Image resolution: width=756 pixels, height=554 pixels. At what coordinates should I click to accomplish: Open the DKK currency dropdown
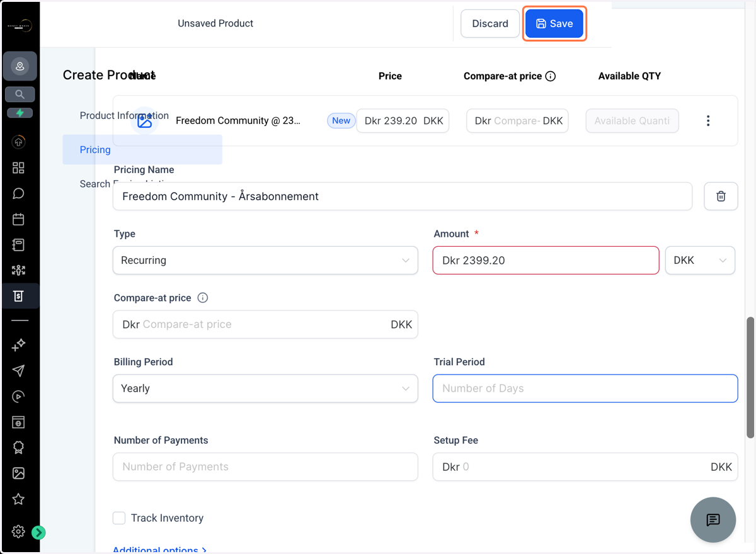700,260
